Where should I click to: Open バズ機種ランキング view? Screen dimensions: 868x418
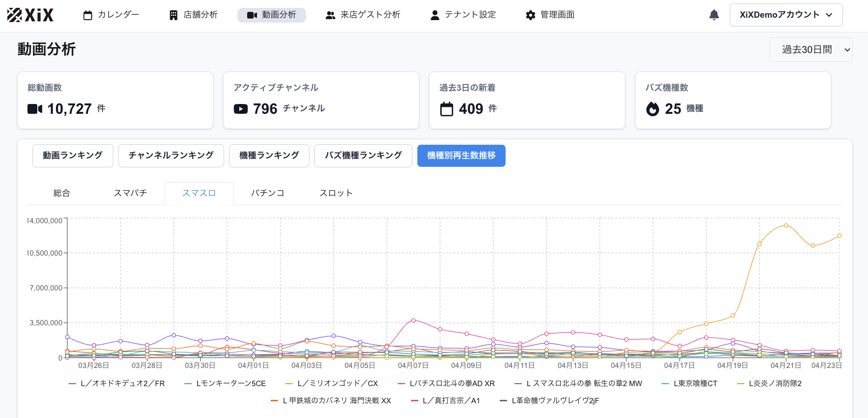coord(363,156)
